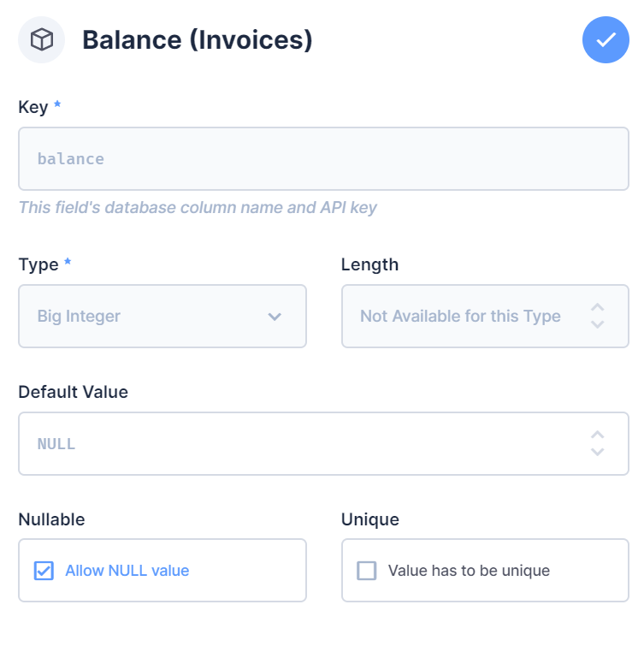This screenshot has height=652, width=644.
Task: Click the "Allow NULL value" label text
Action: coord(127,571)
